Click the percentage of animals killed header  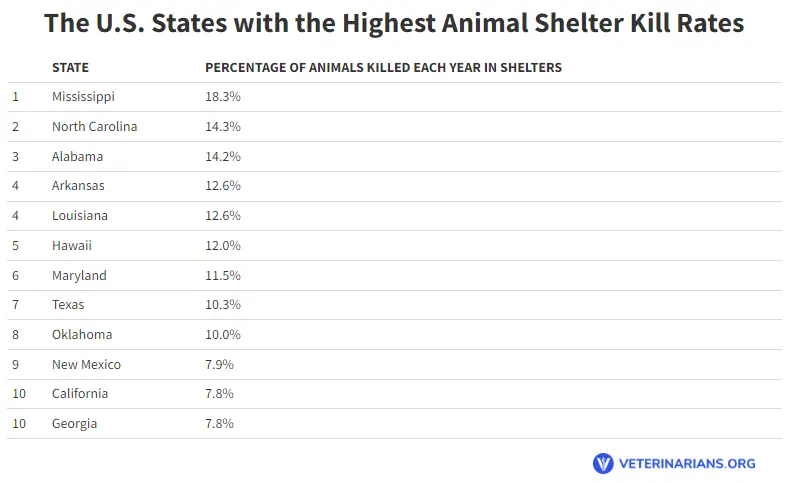point(383,68)
